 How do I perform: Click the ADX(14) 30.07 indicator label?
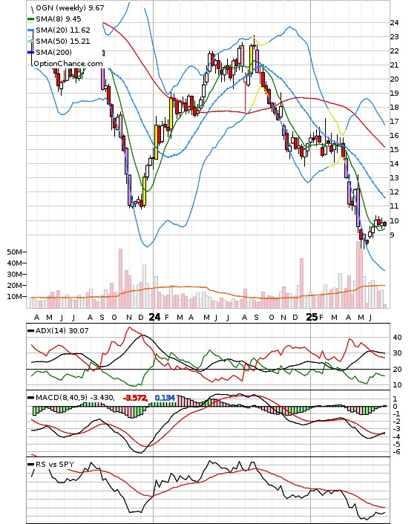(x=62, y=331)
